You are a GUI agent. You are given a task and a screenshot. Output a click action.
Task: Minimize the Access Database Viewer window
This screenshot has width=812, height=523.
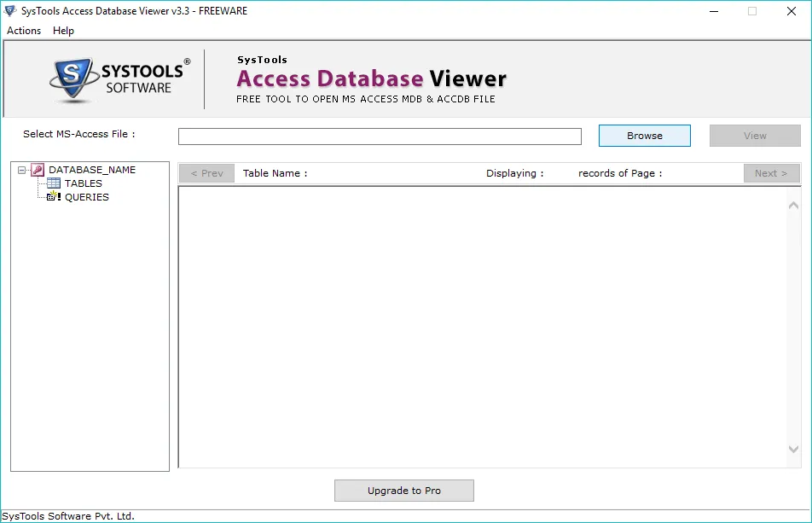[x=714, y=11]
